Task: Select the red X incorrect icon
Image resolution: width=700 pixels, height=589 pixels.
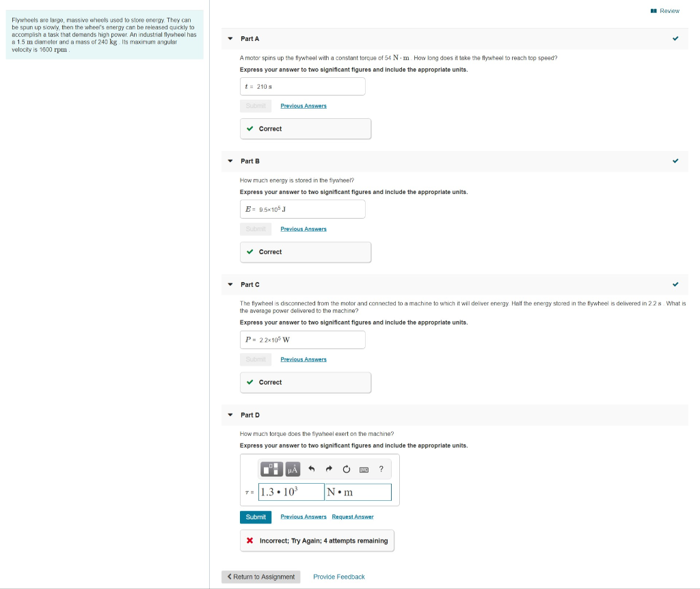Action: click(250, 540)
